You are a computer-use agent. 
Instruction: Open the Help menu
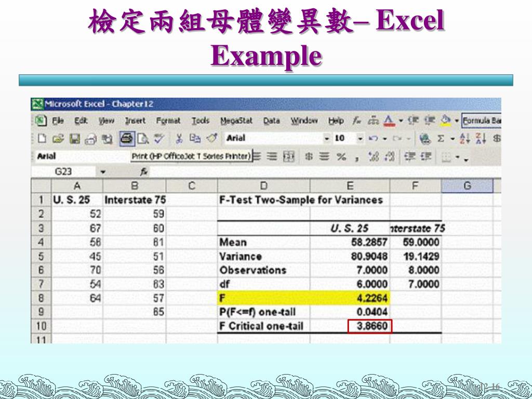pos(336,121)
